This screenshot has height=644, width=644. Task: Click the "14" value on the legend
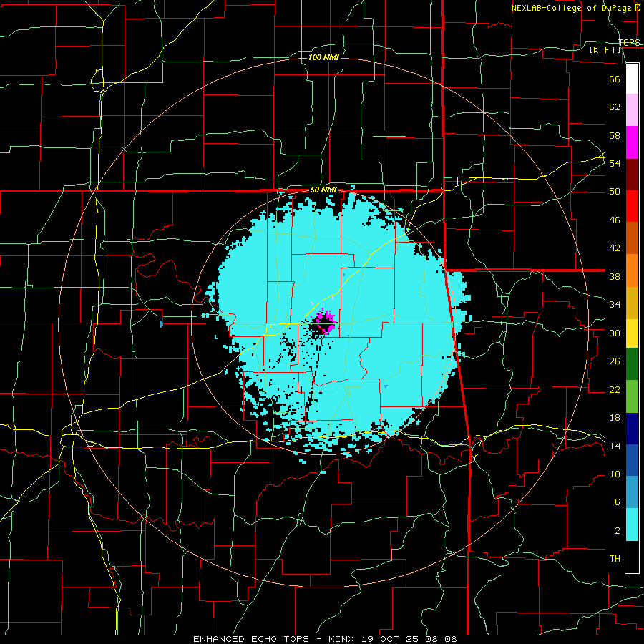(x=615, y=446)
